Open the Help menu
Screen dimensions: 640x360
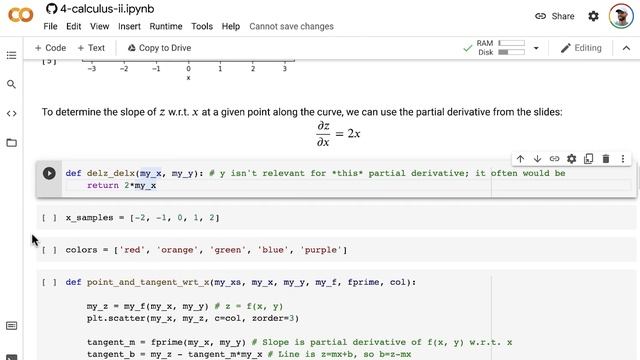(231, 27)
